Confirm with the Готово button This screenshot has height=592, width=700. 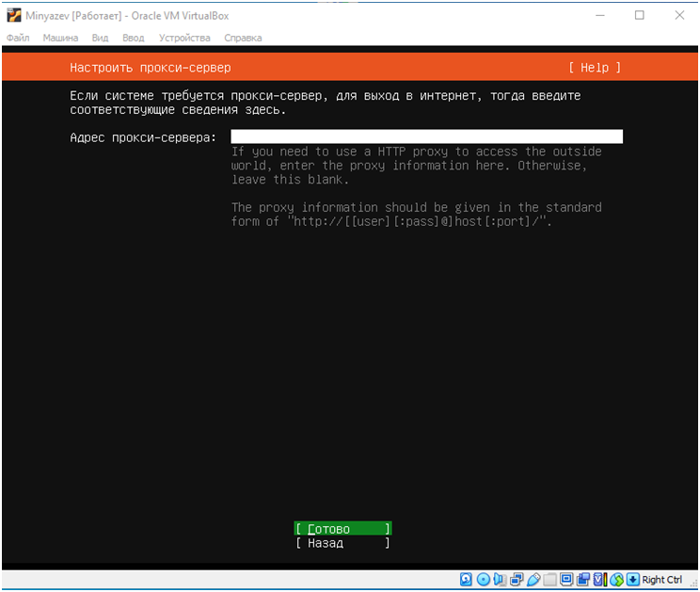pos(342,529)
